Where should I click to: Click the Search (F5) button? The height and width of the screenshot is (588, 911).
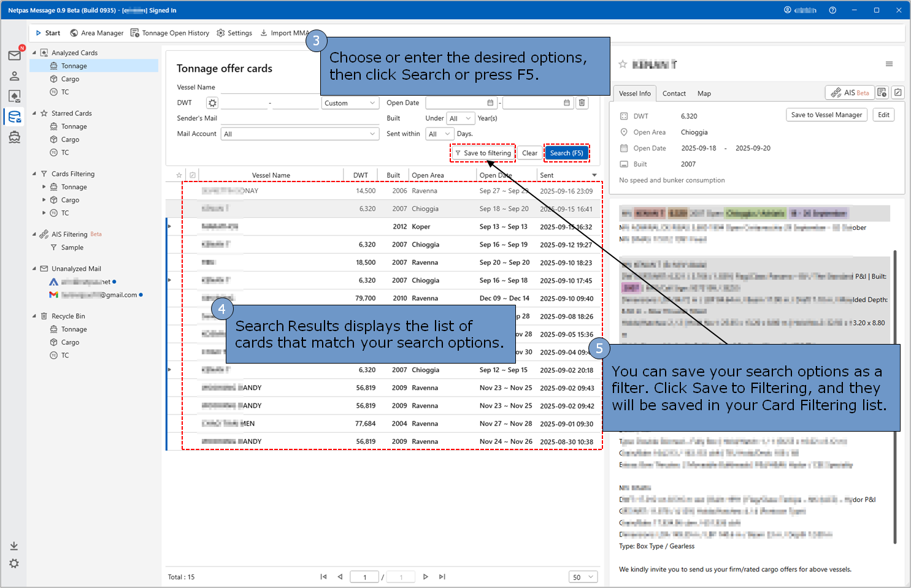pyautogui.click(x=566, y=153)
